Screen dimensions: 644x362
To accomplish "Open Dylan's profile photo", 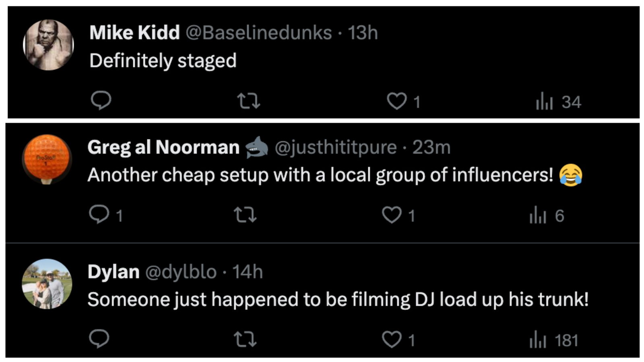I will tap(47, 284).
